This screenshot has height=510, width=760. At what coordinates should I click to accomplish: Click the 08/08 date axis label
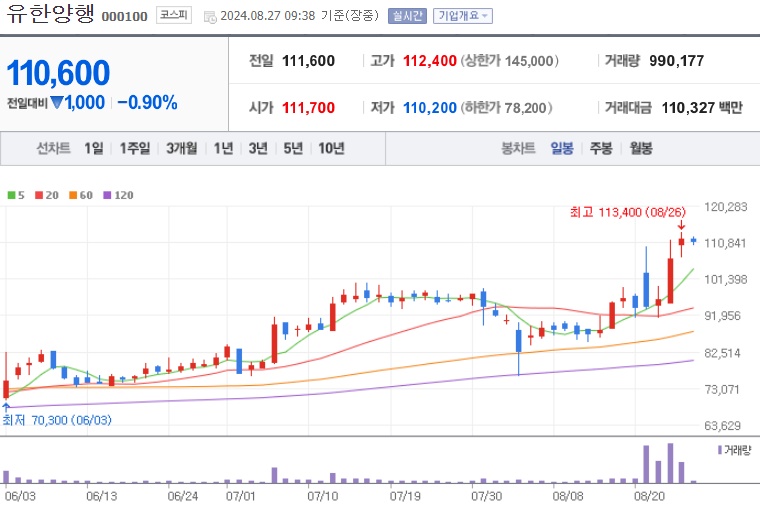coord(568,496)
